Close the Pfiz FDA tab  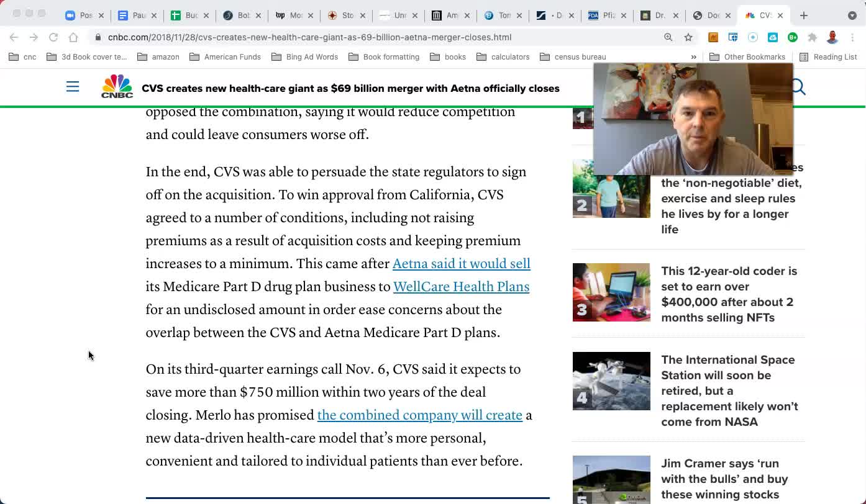(624, 16)
